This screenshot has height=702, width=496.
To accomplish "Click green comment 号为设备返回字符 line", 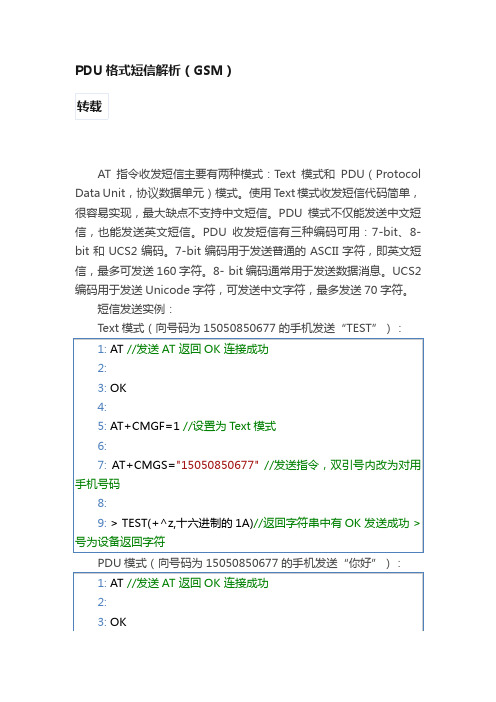I will tap(120, 542).
